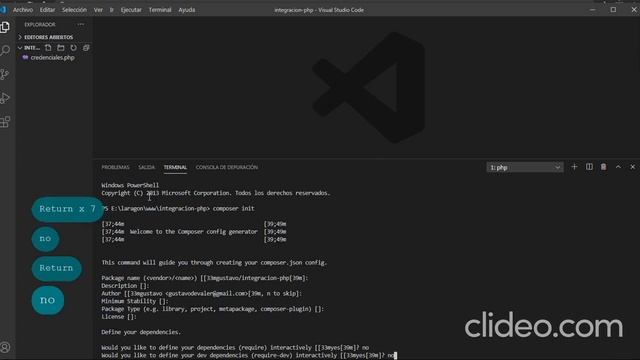Maximize the terminal panel size
The height and width of the screenshot is (360, 640).
618,167
